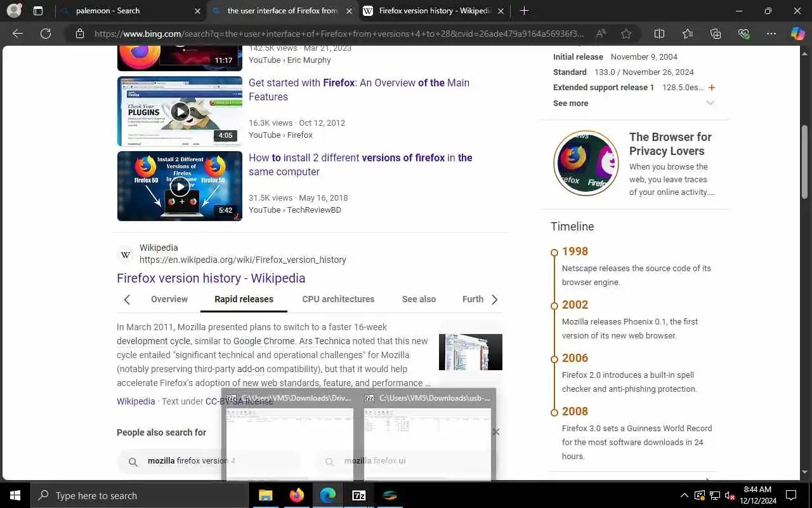This screenshot has height=508, width=812.
Task: Open the Ars Technica link in the snippet
Action: pyautogui.click(x=324, y=341)
